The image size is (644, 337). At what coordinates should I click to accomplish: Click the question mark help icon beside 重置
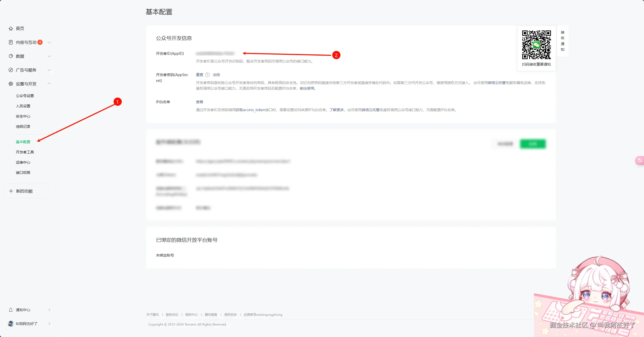(207, 75)
